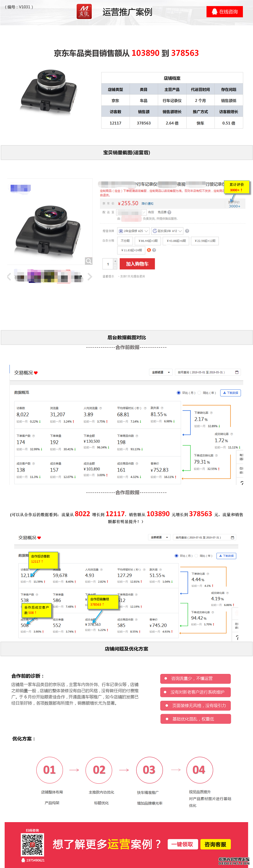This screenshot has width=253, height=868.
Task: Show previous product thumbnails with left arrow
Action: pyautogui.click(x=9, y=277)
